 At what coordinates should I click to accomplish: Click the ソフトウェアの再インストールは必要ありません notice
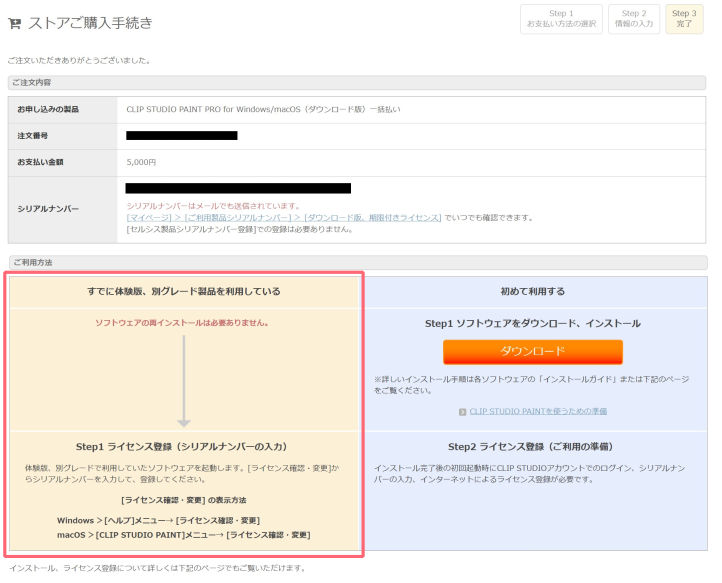[x=182, y=323]
